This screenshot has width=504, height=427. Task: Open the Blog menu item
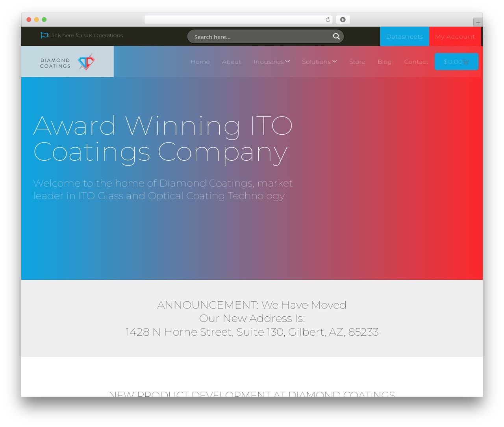pyautogui.click(x=385, y=62)
